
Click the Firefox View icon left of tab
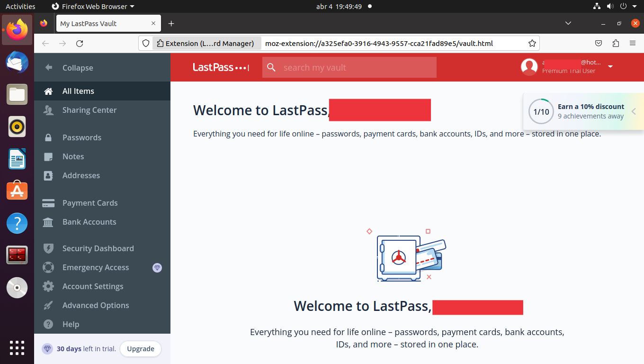[44, 23]
